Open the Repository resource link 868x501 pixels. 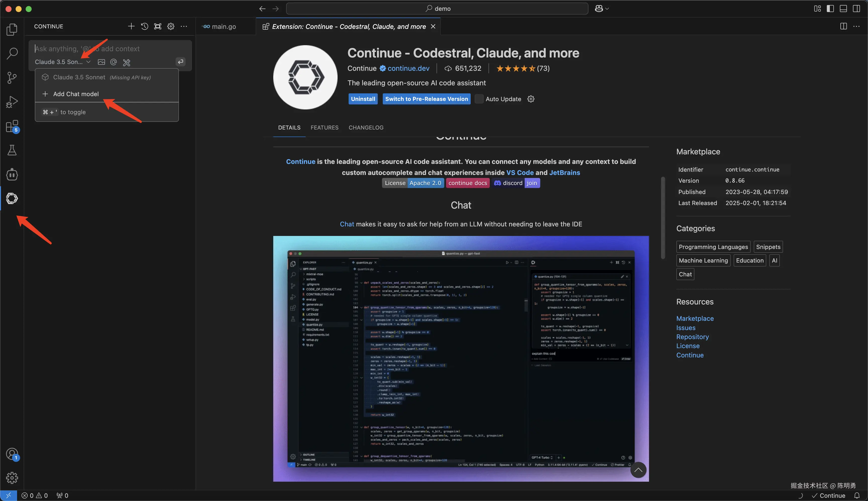(692, 337)
